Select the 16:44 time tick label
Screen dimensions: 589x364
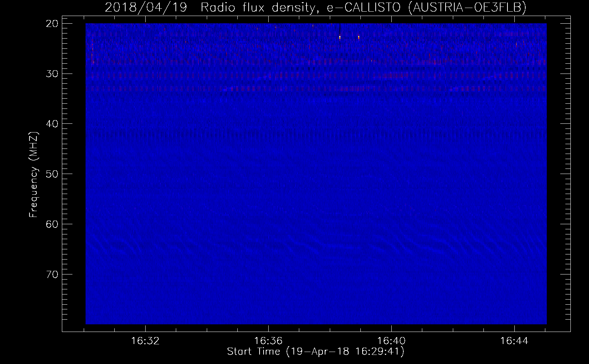(x=514, y=341)
